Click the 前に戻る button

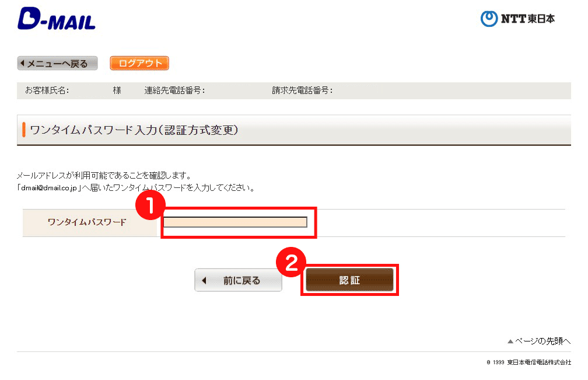coord(238,280)
